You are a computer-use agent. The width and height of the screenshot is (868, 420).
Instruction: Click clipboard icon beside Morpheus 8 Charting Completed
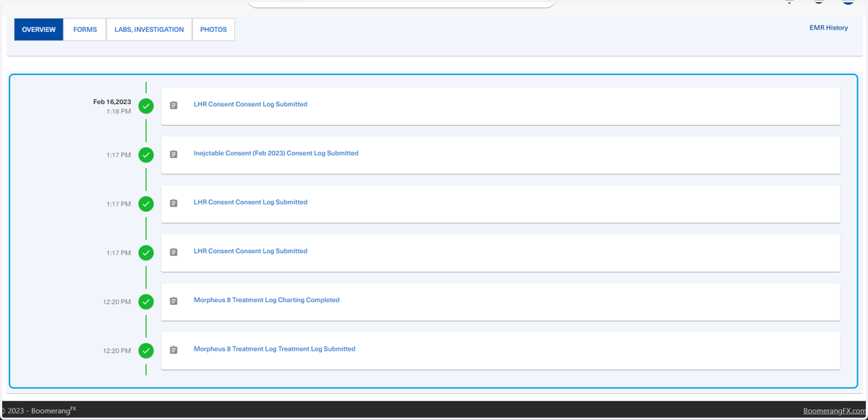174,301
